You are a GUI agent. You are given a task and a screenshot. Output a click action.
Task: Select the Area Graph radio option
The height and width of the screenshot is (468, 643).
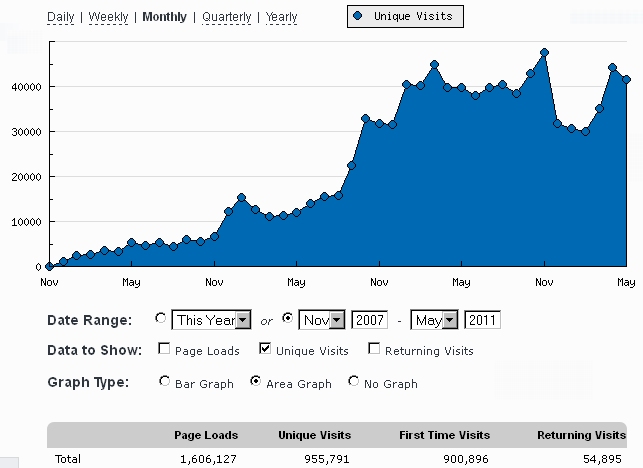point(255,382)
